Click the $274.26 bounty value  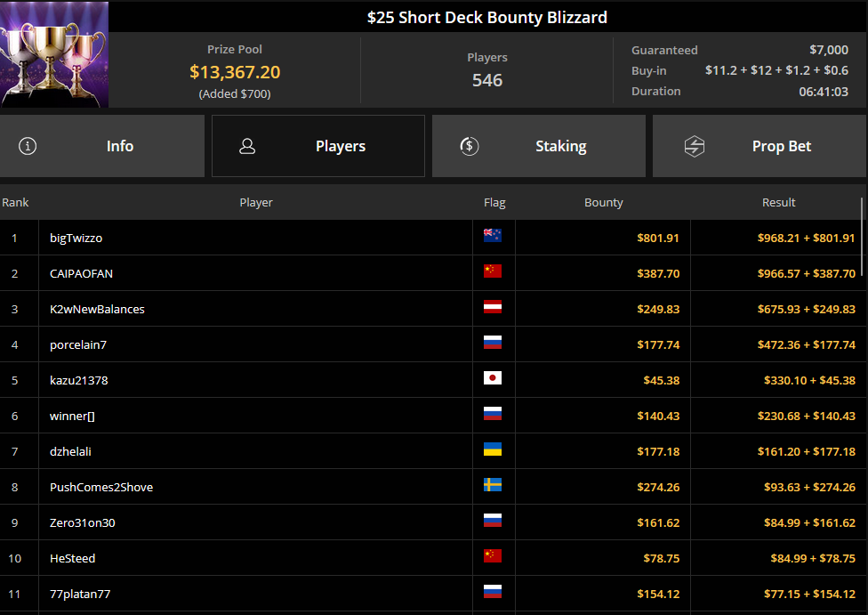coord(657,487)
